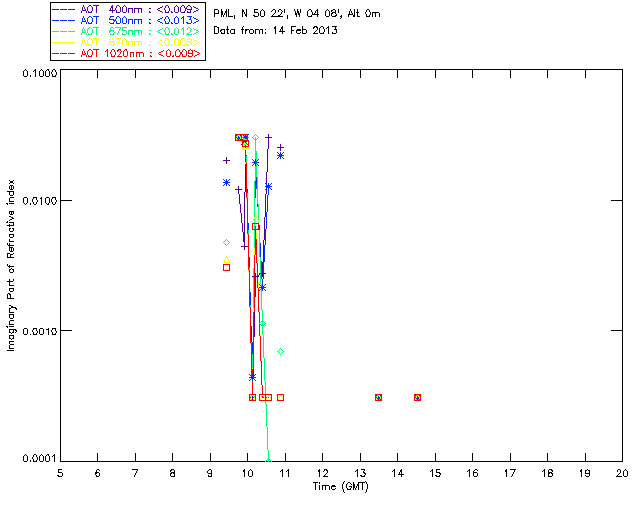This screenshot has height=512, width=640.
Task: Select the yellow triangle marker near time 9.4
Action: pos(227,259)
